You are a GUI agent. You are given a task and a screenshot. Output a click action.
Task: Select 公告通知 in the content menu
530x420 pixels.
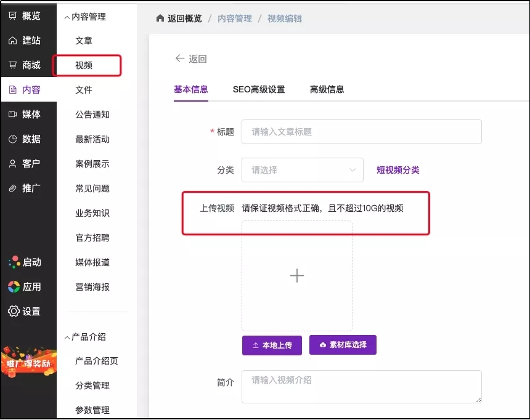pos(92,115)
